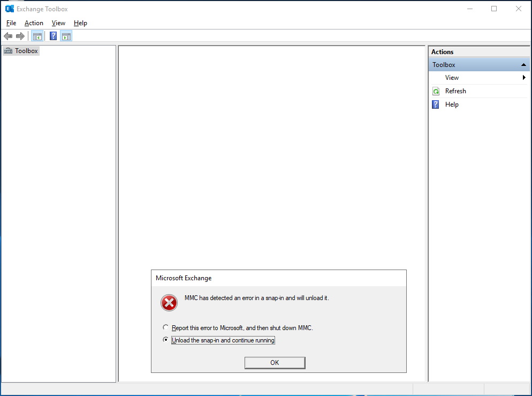The height and width of the screenshot is (396, 532).
Task: Click the Actions pane header
Action: click(x=479, y=52)
